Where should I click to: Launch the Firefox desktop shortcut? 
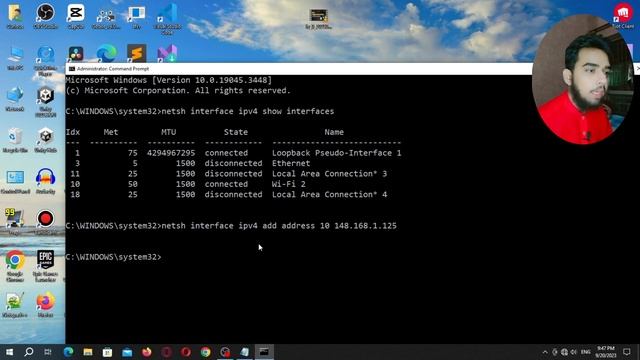coord(45,305)
